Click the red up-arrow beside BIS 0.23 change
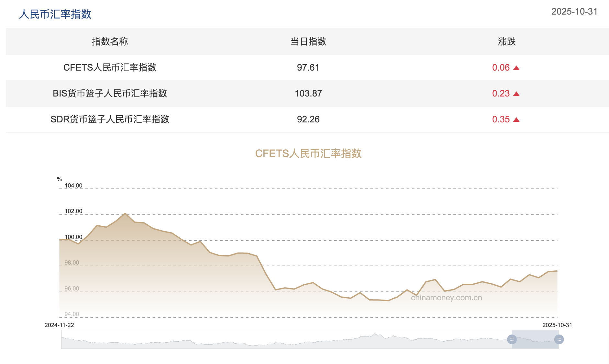609x364 pixels. 516,94
